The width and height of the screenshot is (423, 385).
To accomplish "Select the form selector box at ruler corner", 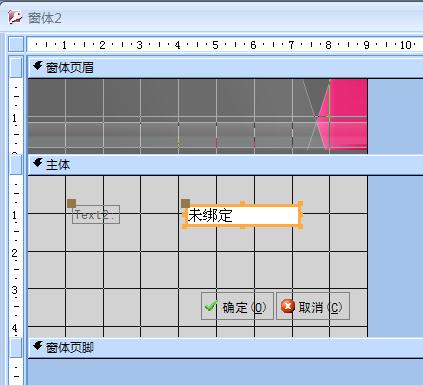I will (x=16, y=44).
